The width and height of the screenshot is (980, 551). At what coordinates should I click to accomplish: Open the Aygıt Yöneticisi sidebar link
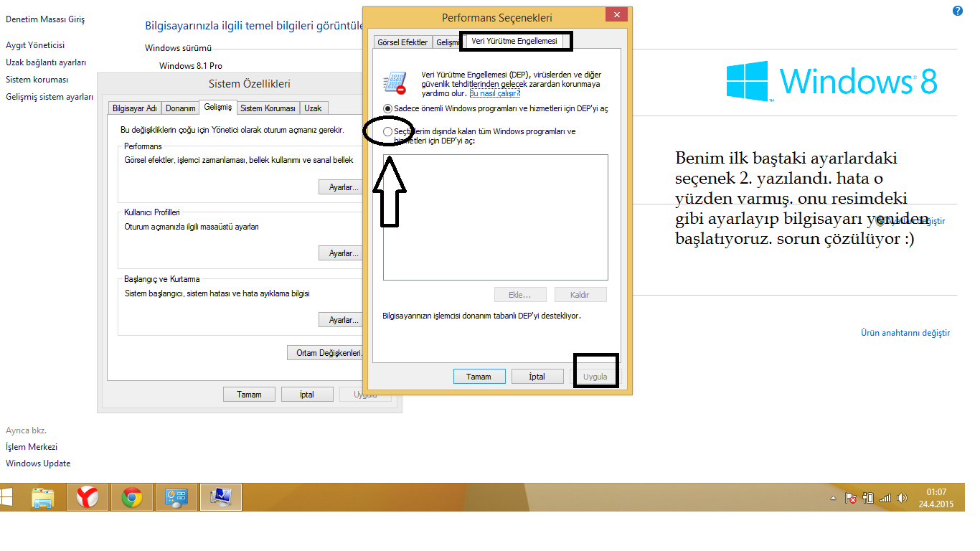pos(35,45)
